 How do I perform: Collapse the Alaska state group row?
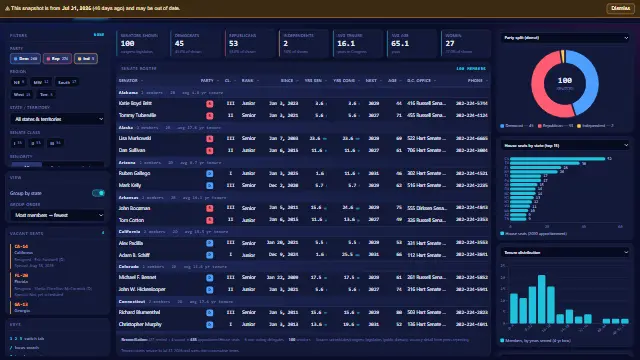[303, 128]
